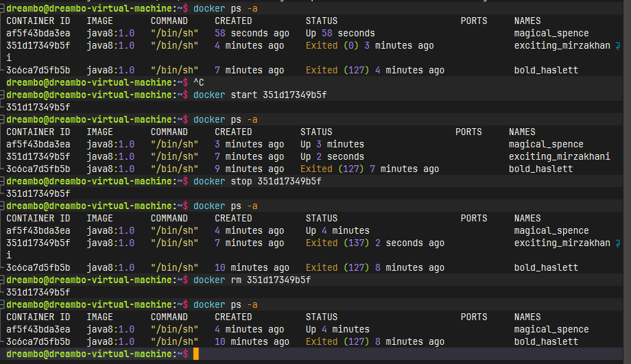Select the 'docker start 351d17349b5f' command
This screenshot has width=631, height=364.
pyautogui.click(x=260, y=95)
